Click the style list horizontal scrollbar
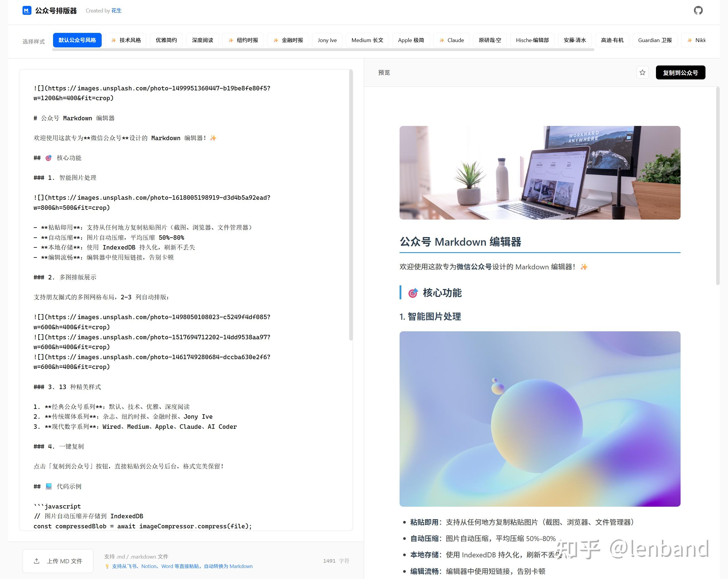 [323, 49]
